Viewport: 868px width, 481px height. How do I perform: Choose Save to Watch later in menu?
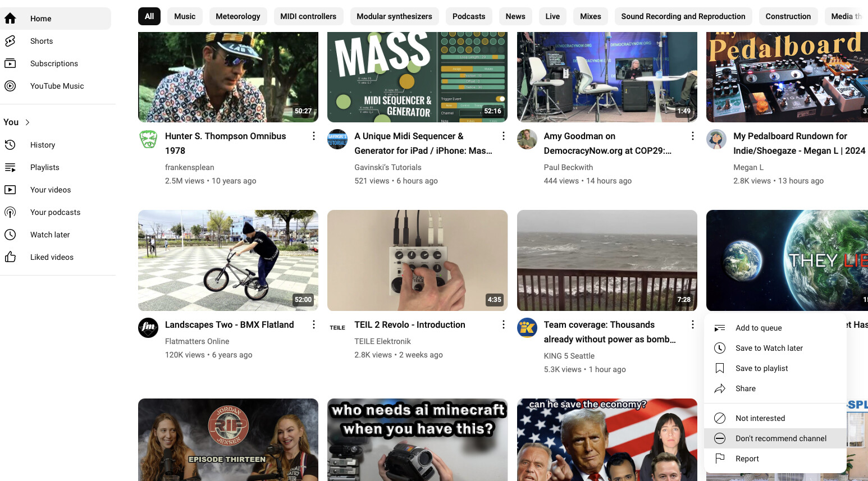tap(775, 348)
